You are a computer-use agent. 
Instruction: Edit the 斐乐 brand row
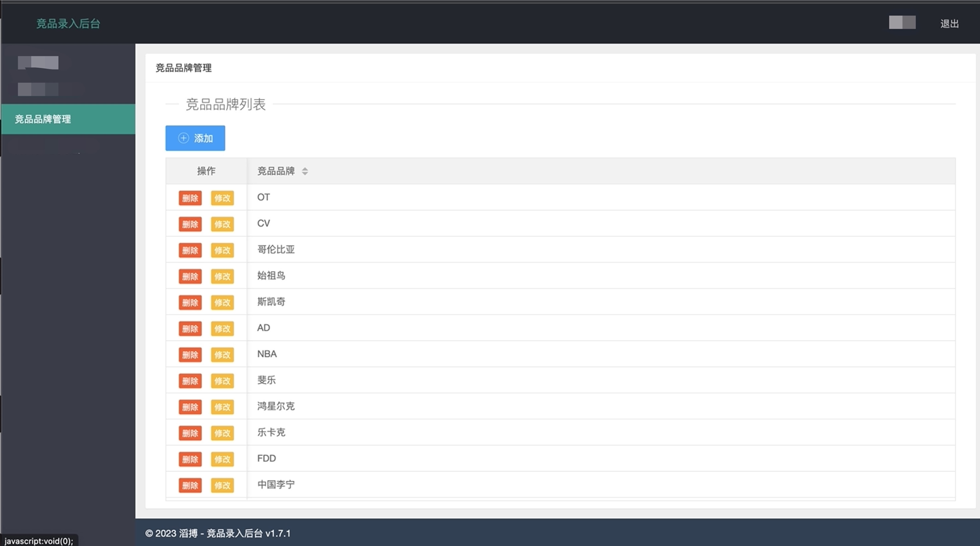(222, 381)
